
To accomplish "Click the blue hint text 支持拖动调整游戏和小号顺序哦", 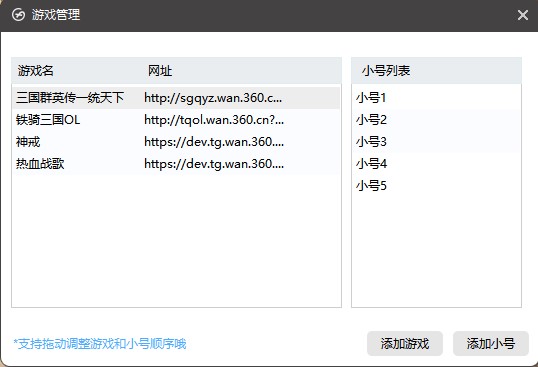I will click(100, 344).
